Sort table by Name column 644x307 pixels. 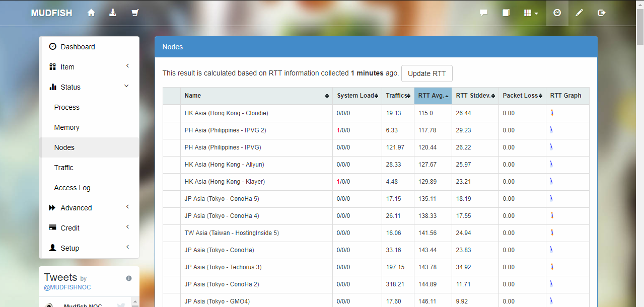pos(256,96)
